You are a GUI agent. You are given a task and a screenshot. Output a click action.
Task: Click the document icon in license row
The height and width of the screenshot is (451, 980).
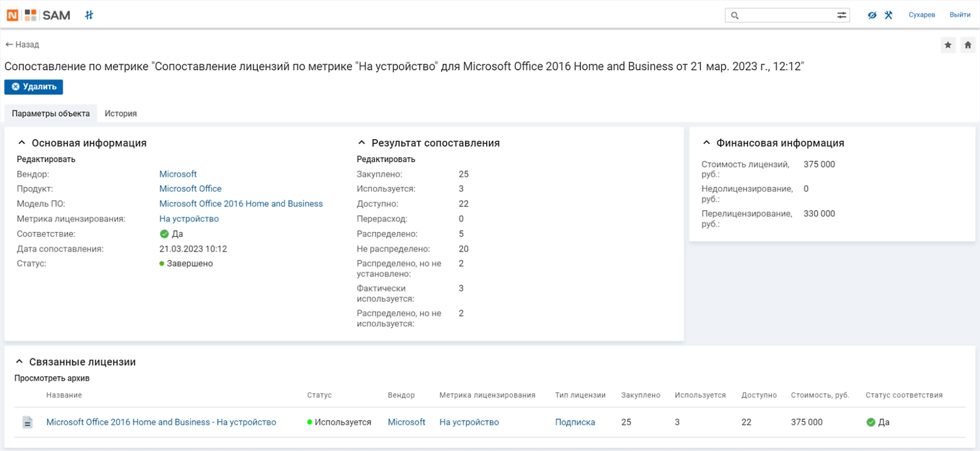[28, 422]
